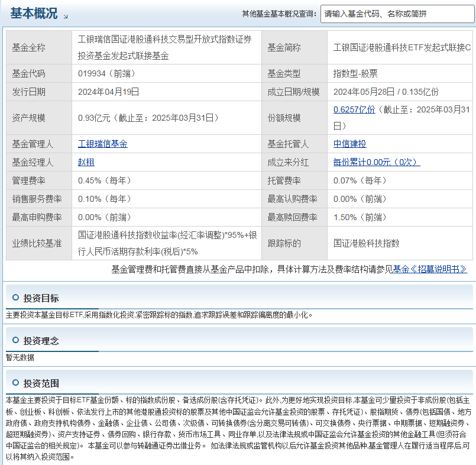Click the 暂无数据 text under 投资理念
Viewport: 476px width, 465px height.
(20, 357)
